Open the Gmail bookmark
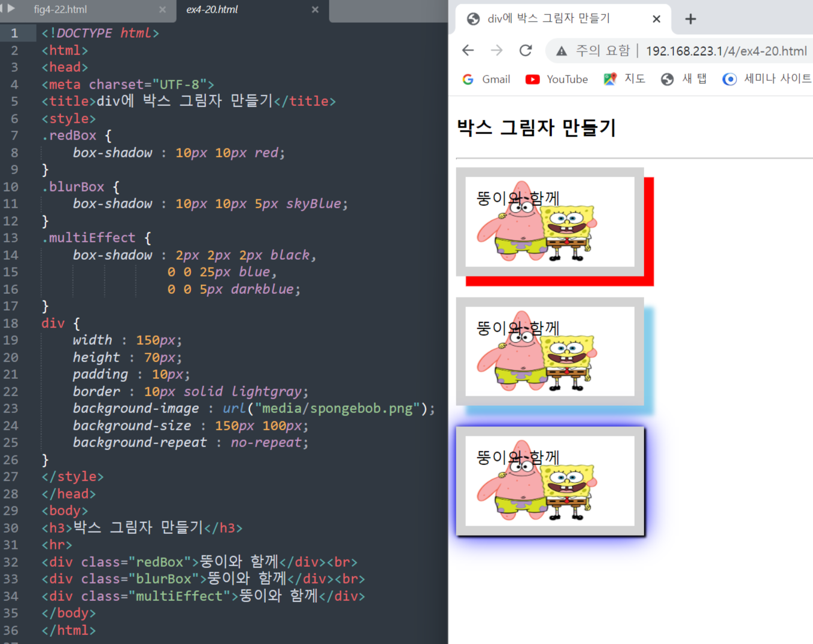 pyautogui.click(x=486, y=79)
